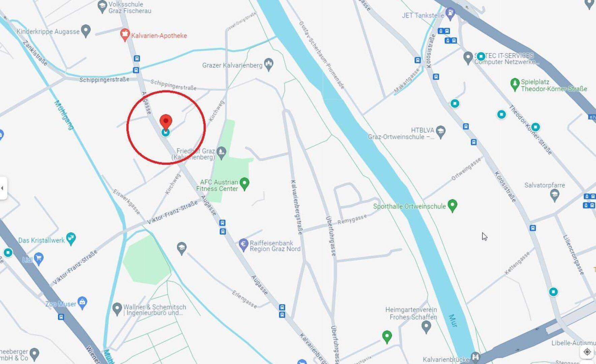Open the Lidl shopping cart marker
Image resolution: width=596 pixels, height=364 pixels.
click(39, 259)
